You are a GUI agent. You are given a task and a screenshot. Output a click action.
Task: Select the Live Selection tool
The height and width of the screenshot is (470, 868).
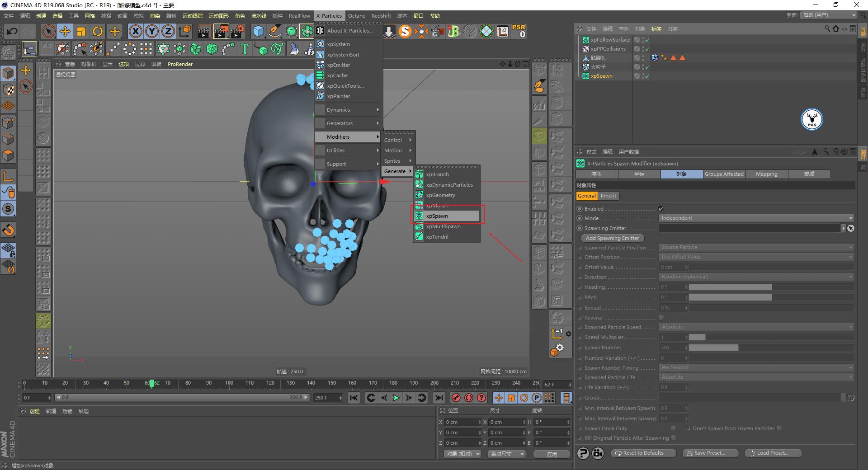[48, 31]
